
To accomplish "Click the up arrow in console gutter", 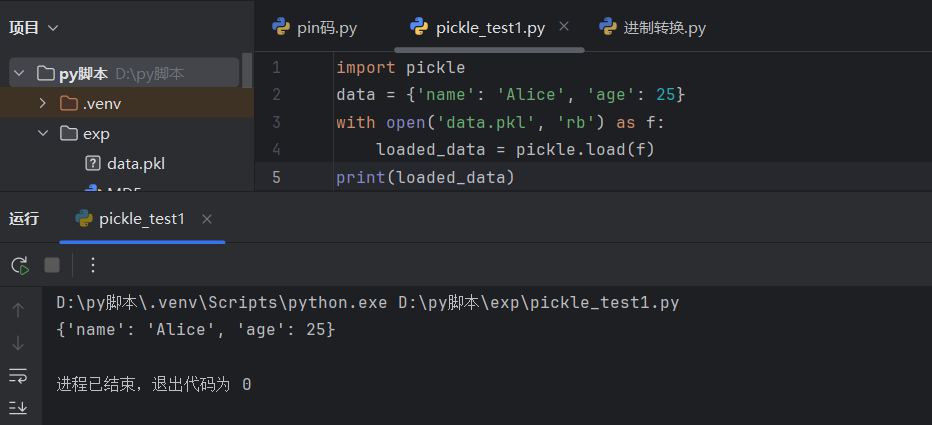I will [18, 310].
